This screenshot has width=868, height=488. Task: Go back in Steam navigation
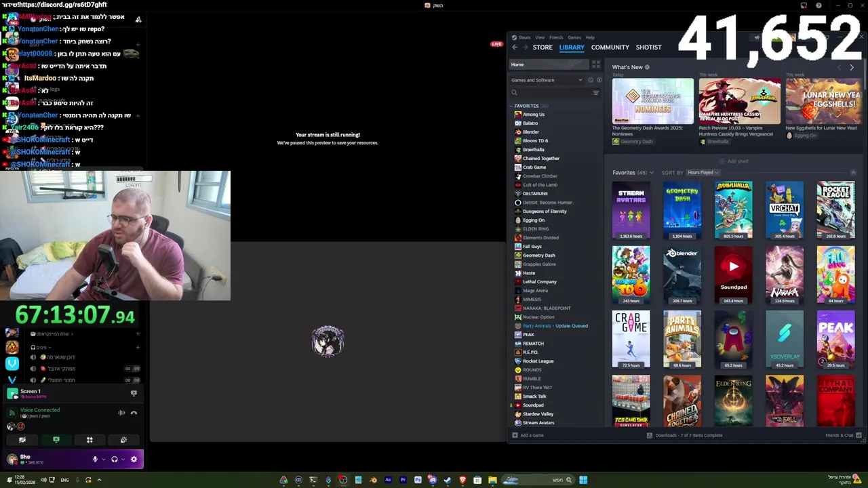(515, 47)
